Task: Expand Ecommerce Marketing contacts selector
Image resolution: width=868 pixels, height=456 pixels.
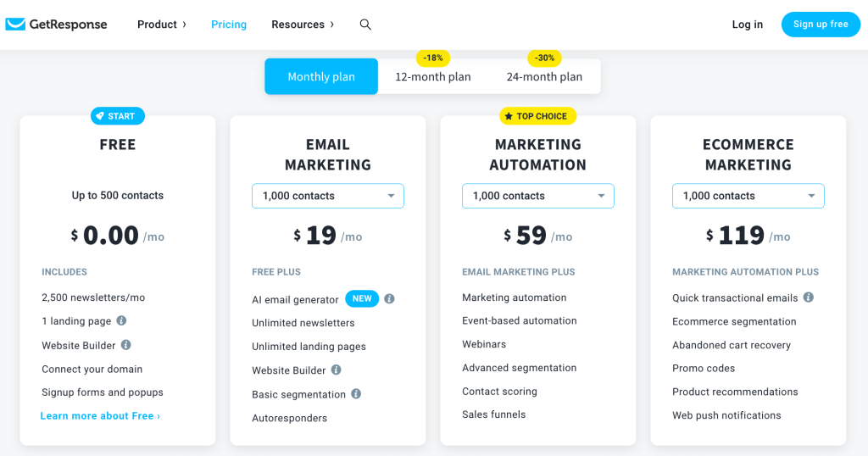Action: tap(748, 196)
